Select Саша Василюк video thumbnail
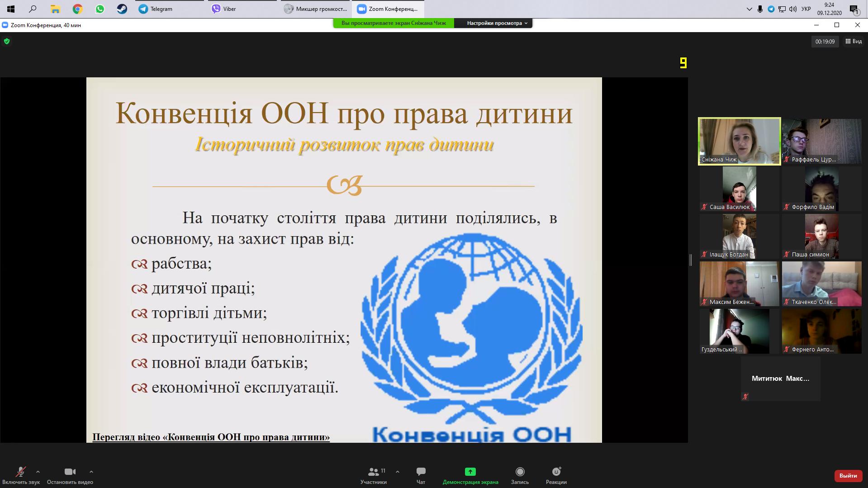868x488 pixels. pyautogui.click(x=740, y=189)
